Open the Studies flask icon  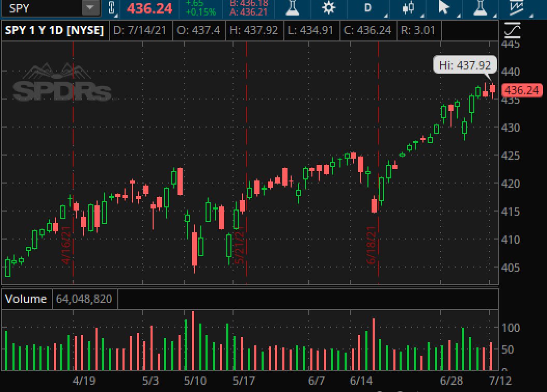[292, 8]
